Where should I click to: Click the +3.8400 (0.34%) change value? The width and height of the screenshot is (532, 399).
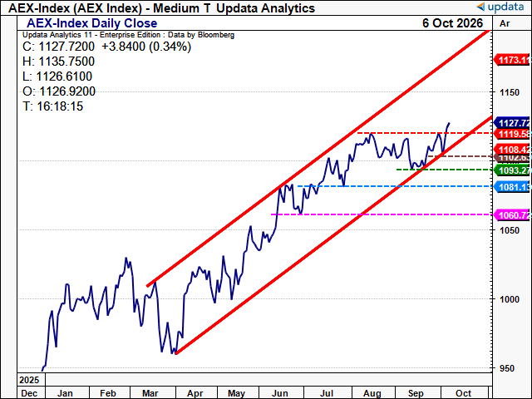click(x=146, y=47)
